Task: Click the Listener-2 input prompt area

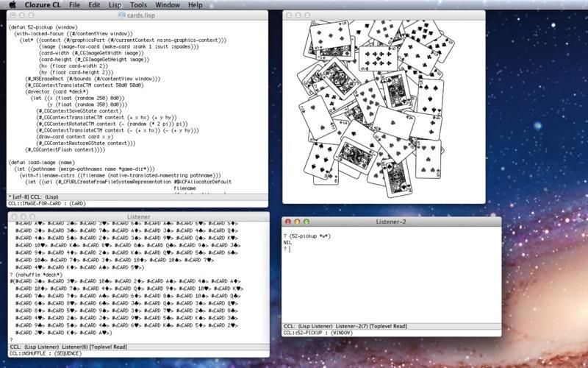Action: point(390,280)
